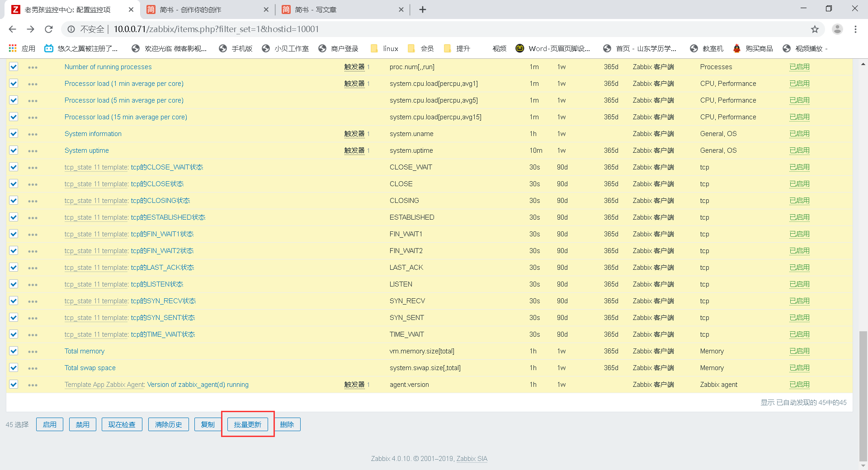Reload the current page

(x=49, y=29)
